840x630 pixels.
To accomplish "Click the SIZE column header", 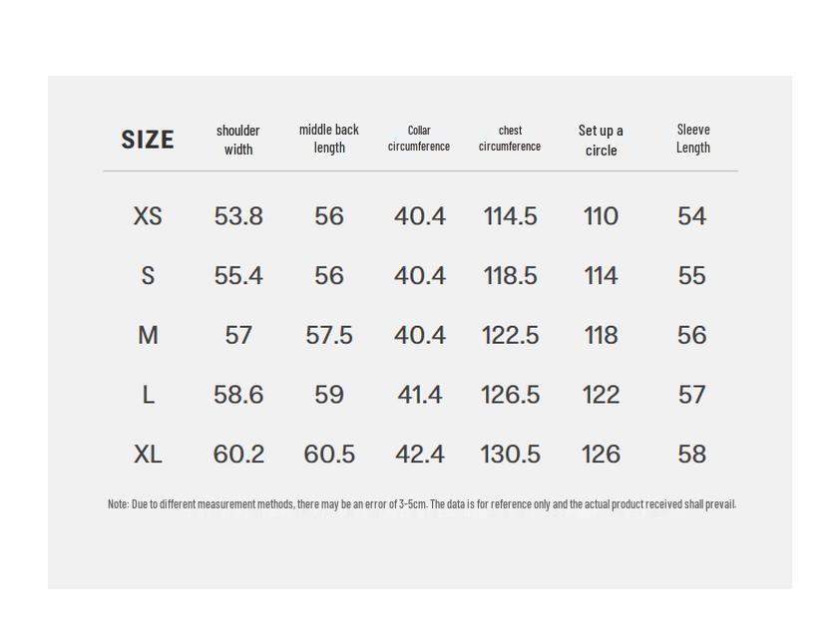I will 148,140.
